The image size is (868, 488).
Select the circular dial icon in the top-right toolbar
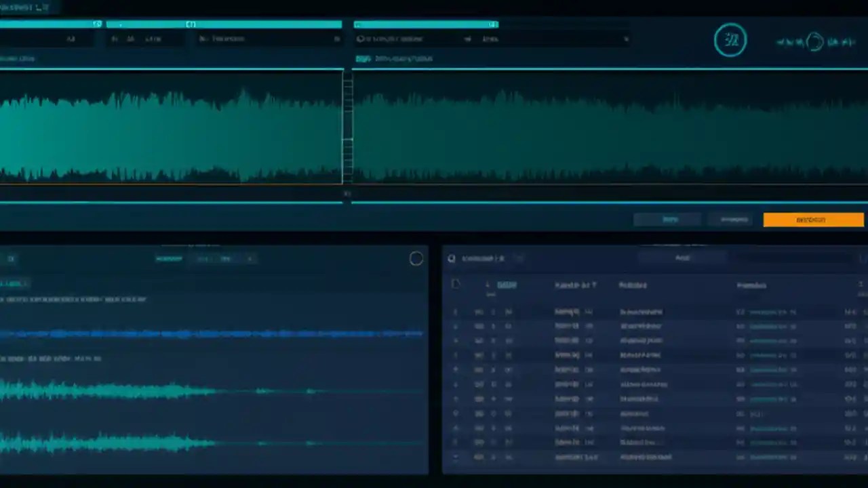730,39
